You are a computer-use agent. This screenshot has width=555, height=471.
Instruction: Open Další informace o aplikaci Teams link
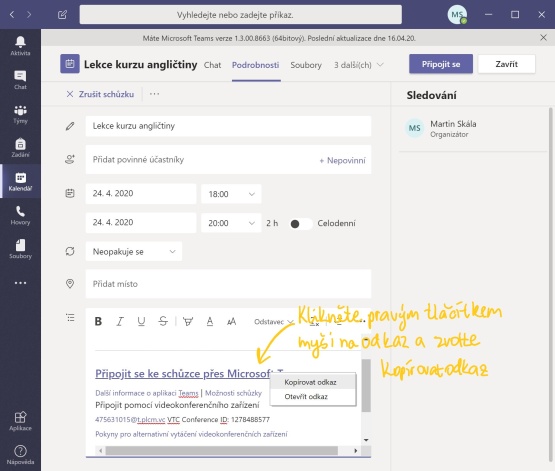(x=147, y=393)
